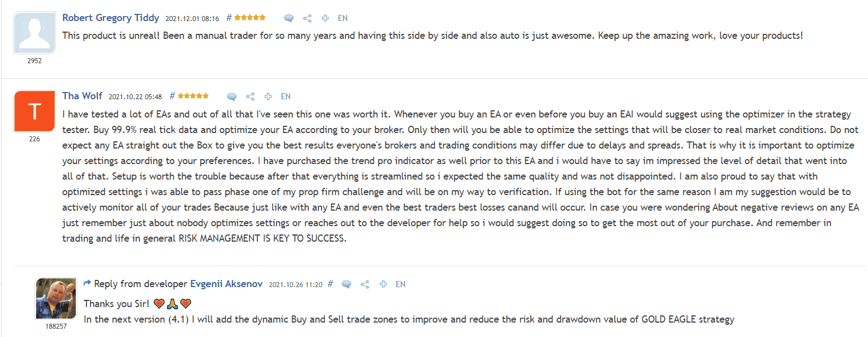Click share icon on Evgenii Aksenov's reply
Image resolution: width=868 pixels, height=337 pixels.
(x=365, y=284)
